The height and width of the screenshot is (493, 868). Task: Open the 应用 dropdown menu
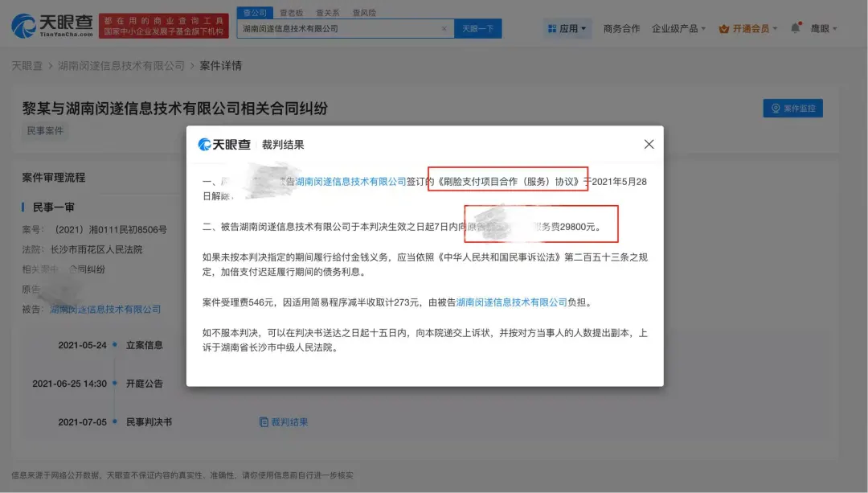tap(567, 28)
